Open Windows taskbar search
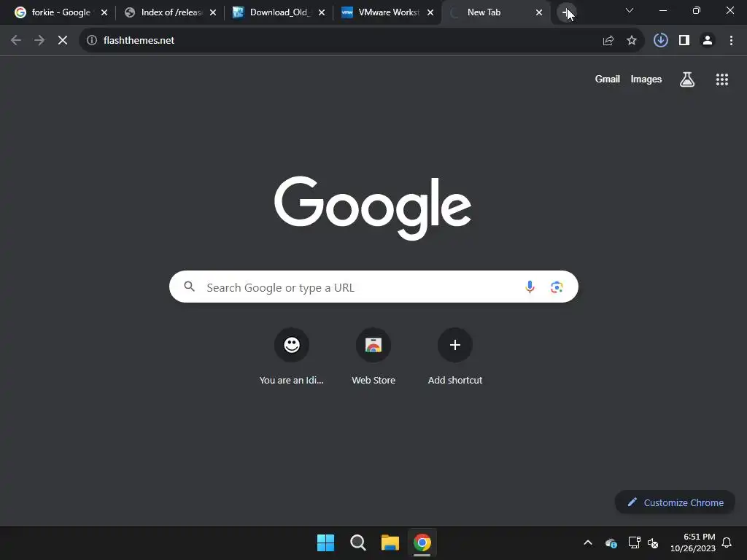This screenshot has height=560, width=747. pos(357,542)
